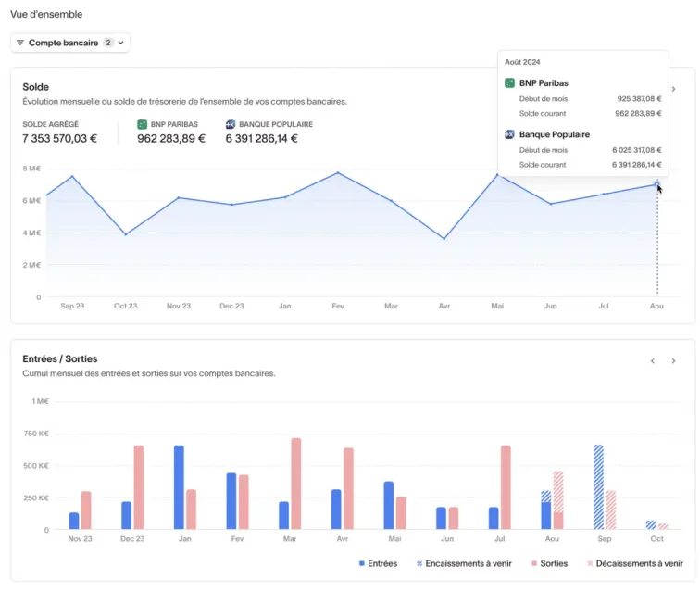The image size is (700, 591).
Task: Click the hatched blue bar for Oct
Action: tap(651, 525)
